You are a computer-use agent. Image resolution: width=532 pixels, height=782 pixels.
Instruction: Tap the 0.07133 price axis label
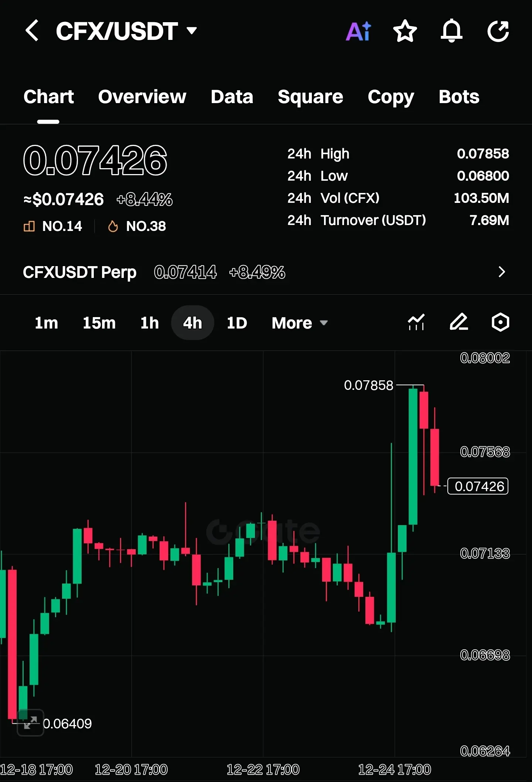click(x=485, y=554)
